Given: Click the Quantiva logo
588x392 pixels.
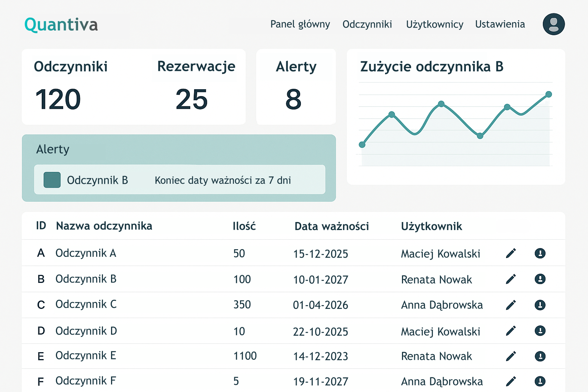Looking at the screenshot, I should pyautogui.click(x=61, y=25).
